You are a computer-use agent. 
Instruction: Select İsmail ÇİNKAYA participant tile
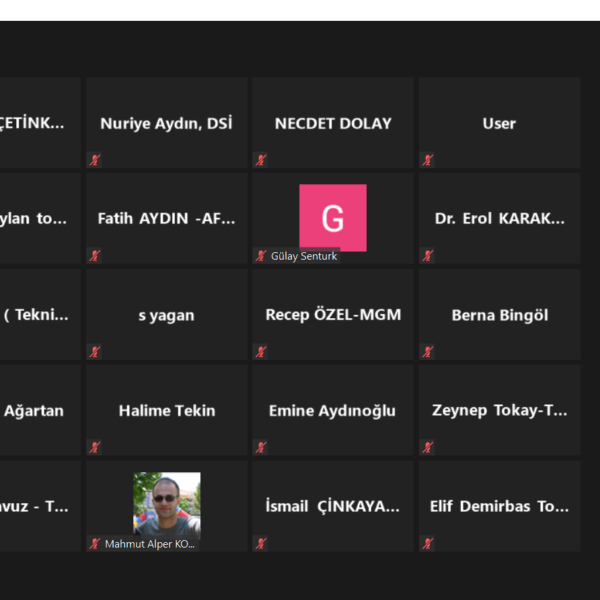(x=333, y=506)
